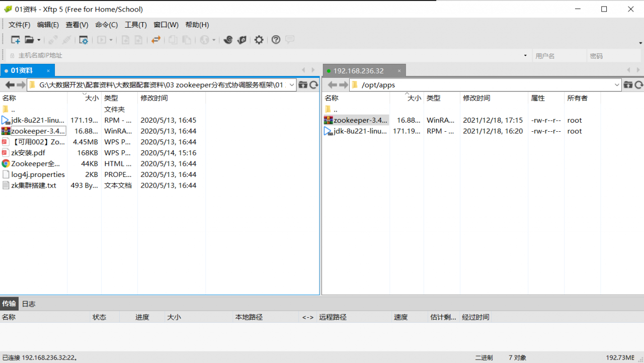Open the 文件(F) menu
This screenshot has width=644, height=363.
pos(19,25)
